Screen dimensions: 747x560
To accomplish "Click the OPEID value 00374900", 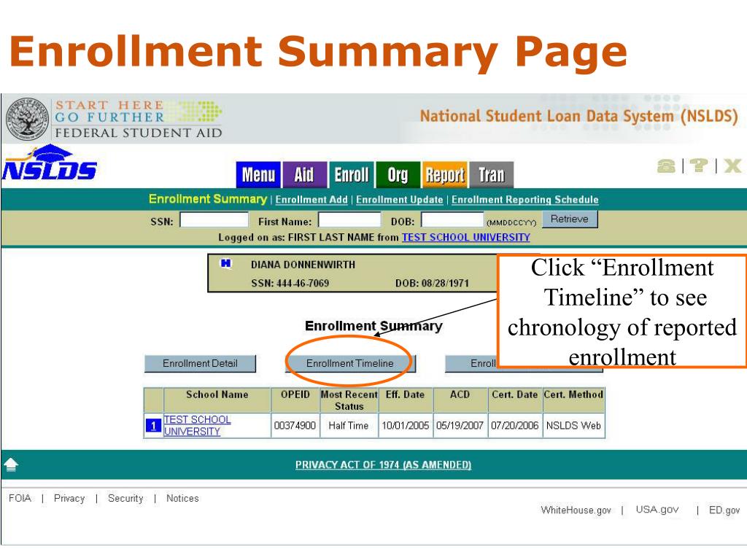I will [295, 425].
